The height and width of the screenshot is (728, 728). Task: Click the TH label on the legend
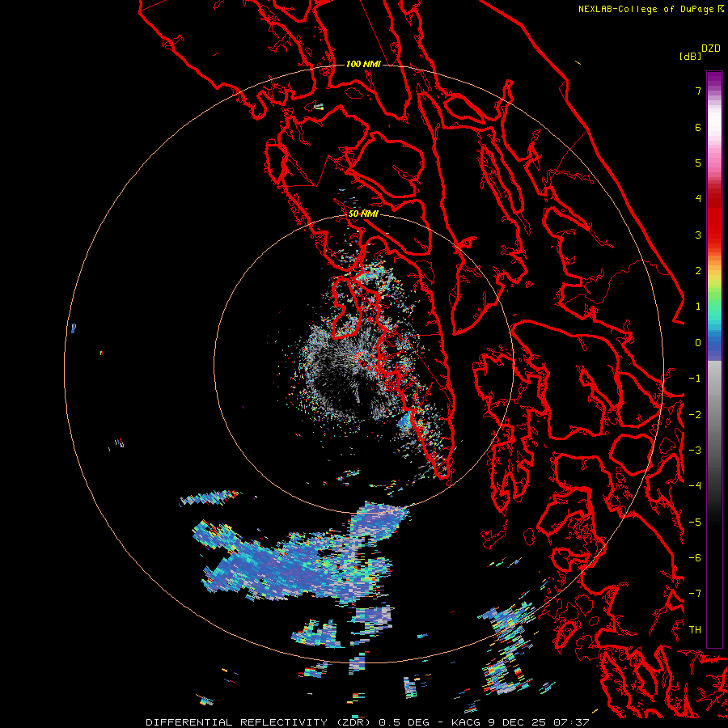[695, 630]
